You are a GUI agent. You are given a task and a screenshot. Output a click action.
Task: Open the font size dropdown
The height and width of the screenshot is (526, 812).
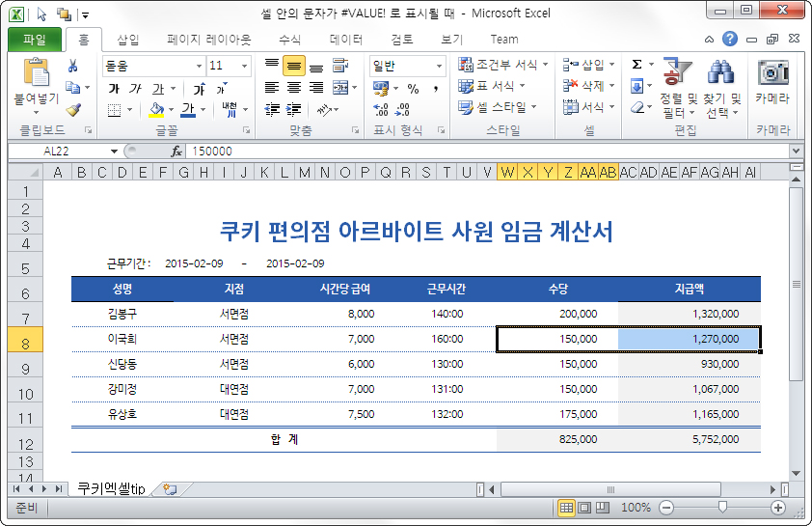244,66
